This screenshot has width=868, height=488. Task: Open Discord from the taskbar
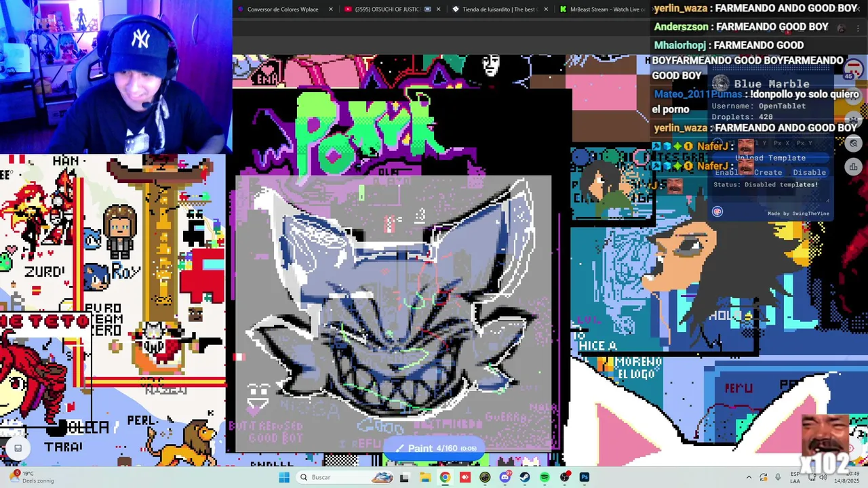[505, 477]
